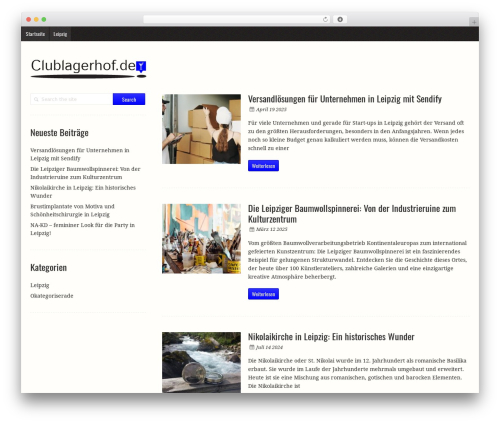Click the date text April 19 2023
This screenshot has width=500, height=423.
(271, 109)
